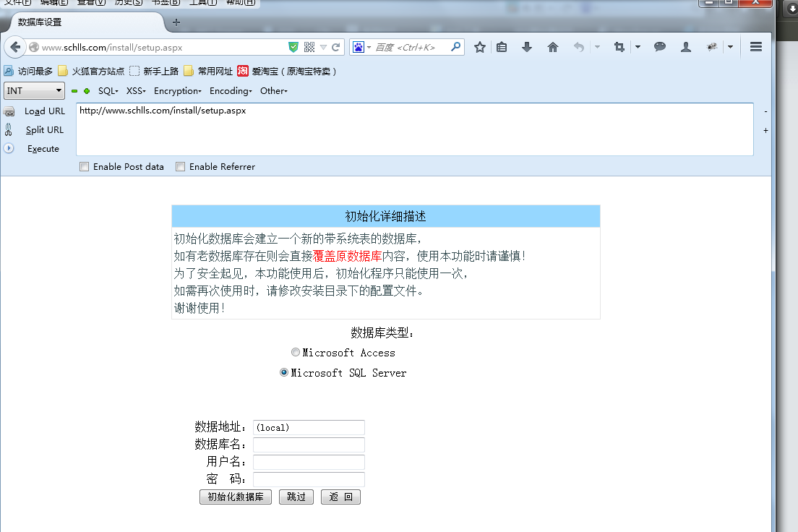Open the dropdown arrow beside firebug icon

[x=730, y=48]
